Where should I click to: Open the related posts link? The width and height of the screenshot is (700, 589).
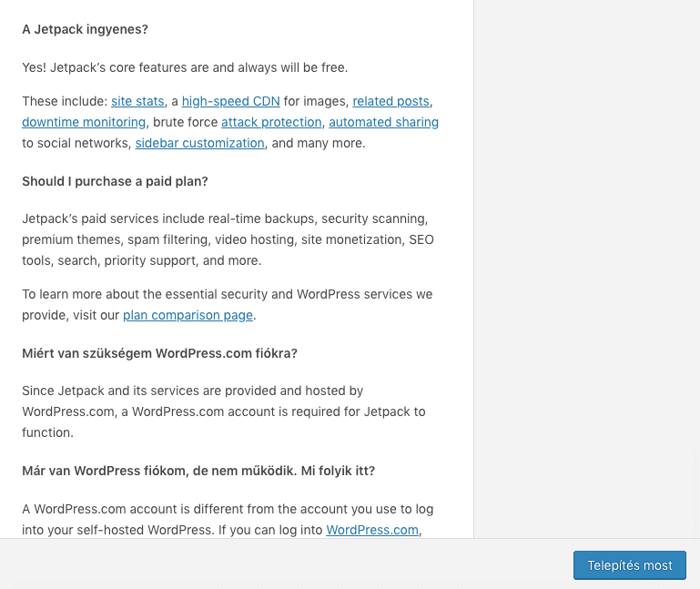coord(391,101)
